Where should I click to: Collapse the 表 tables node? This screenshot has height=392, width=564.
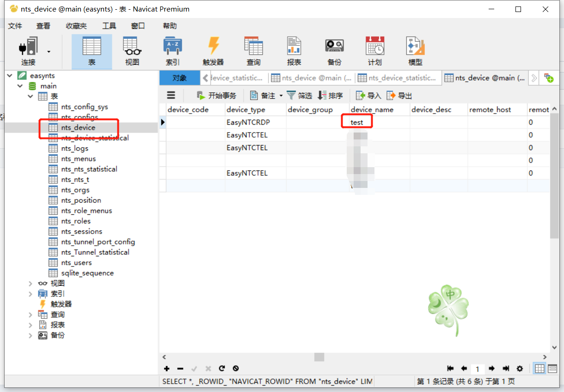[x=31, y=96]
